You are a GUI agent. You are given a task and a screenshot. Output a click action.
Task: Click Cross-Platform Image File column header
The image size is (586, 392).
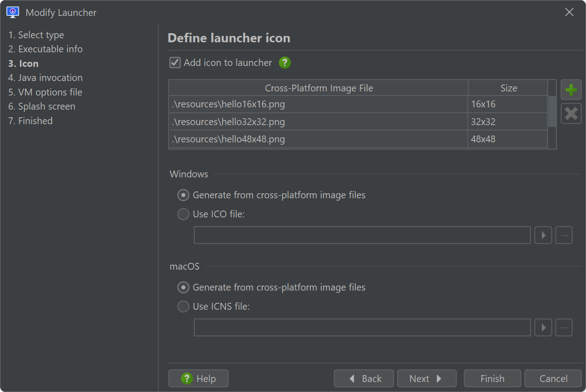(x=319, y=88)
